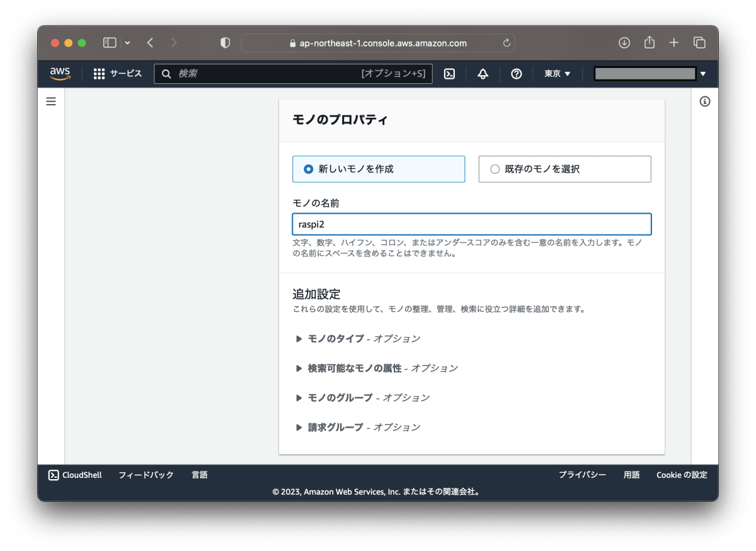Click the privacy shield icon
The image size is (756, 551).
pos(225,43)
